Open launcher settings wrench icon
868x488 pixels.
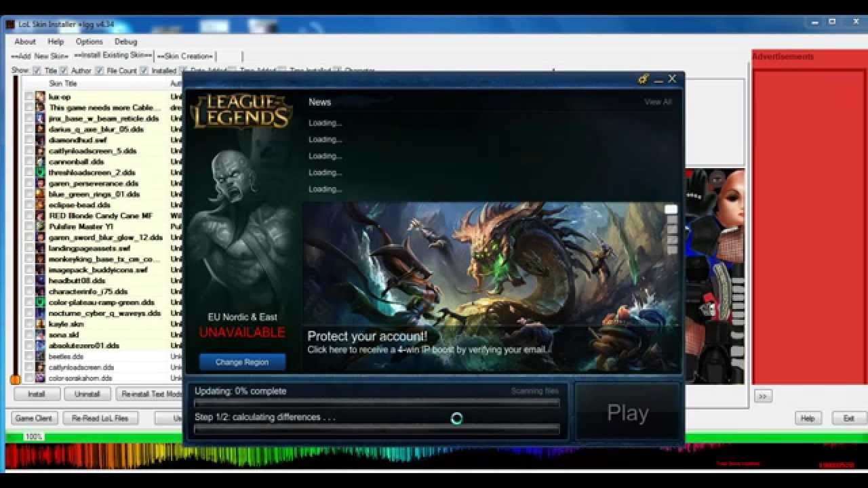[x=644, y=79]
